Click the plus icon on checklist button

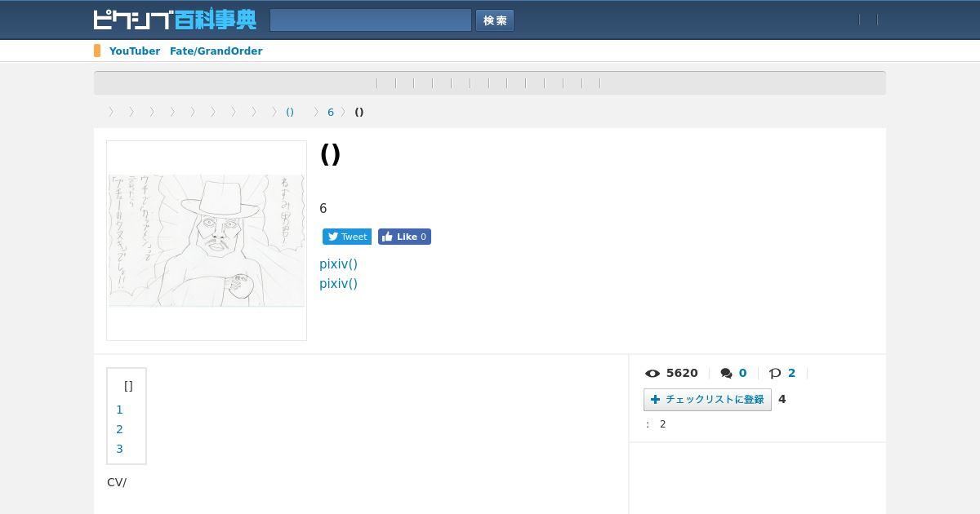[x=655, y=400]
